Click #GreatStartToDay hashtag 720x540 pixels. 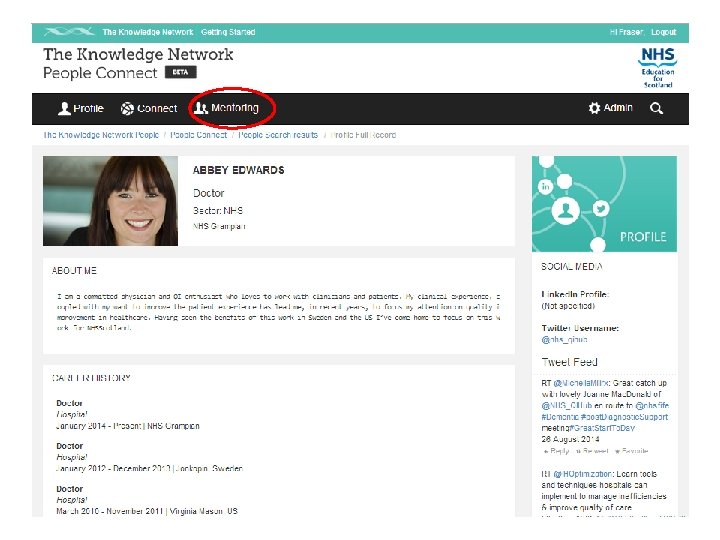(x=602, y=428)
